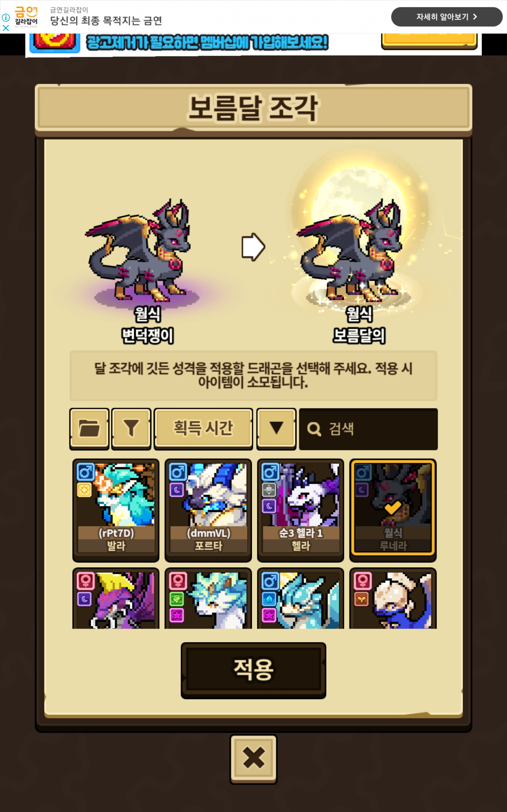Focus the 검색 search field
The height and width of the screenshot is (812, 507).
point(368,429)
